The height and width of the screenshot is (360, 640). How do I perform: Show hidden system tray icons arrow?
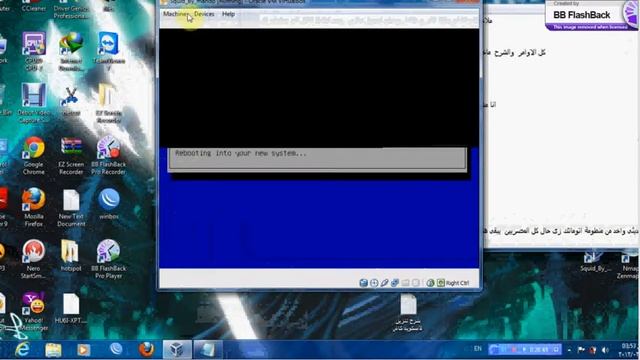[x=569, y=350]
